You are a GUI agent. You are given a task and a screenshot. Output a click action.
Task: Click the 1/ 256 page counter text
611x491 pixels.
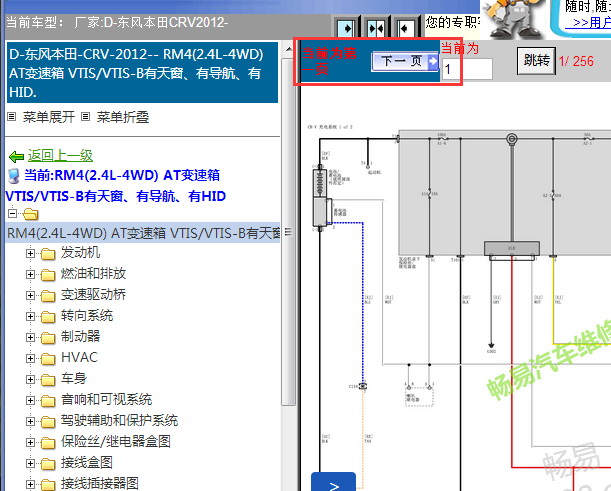tap(576, 61)
